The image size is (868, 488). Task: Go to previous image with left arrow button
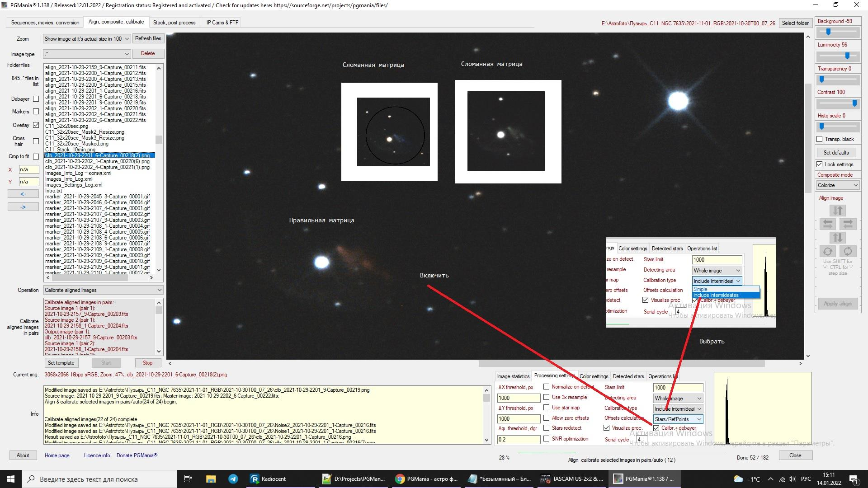tap(23, 194)
